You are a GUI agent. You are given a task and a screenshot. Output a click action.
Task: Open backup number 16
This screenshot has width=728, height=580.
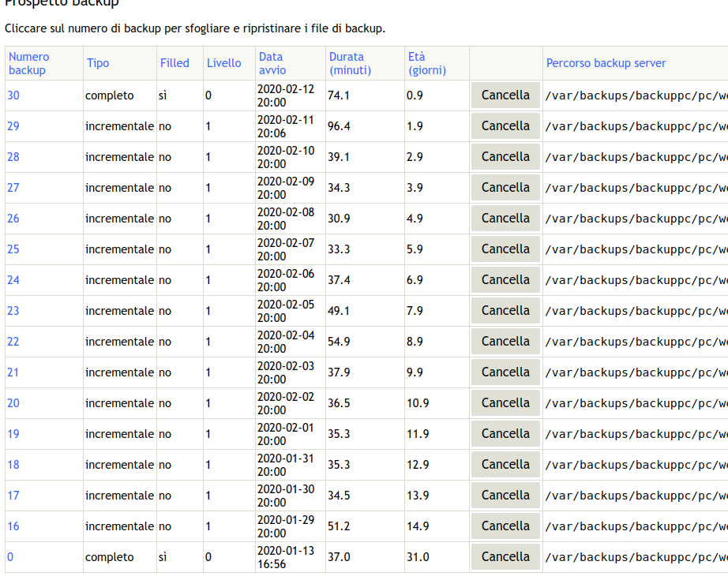pos(13,526)
